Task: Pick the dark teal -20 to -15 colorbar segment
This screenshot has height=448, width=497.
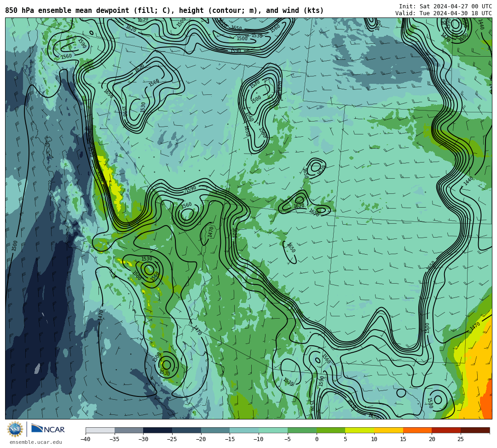Action: [x=215, y=430]
